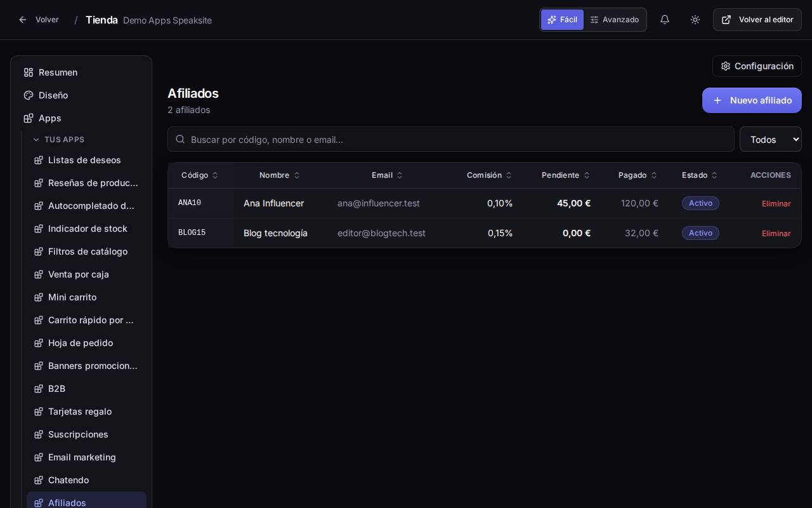
Task: Click the Chatendo app icon
Action: click(38, 480)
